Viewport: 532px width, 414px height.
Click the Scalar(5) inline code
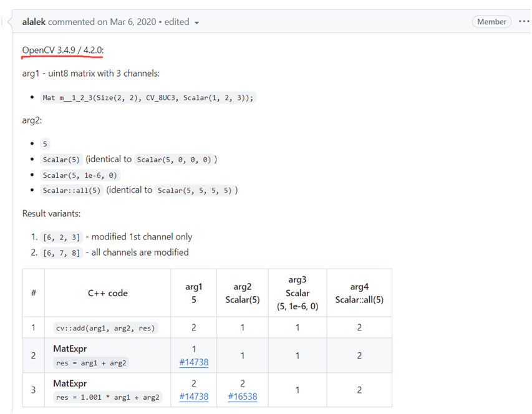point(61,160)
